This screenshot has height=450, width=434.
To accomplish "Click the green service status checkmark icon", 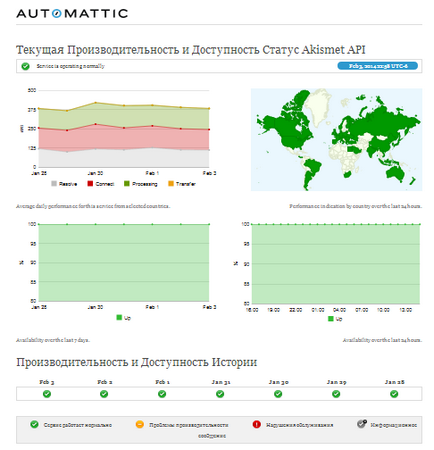I will coord(25,66).
